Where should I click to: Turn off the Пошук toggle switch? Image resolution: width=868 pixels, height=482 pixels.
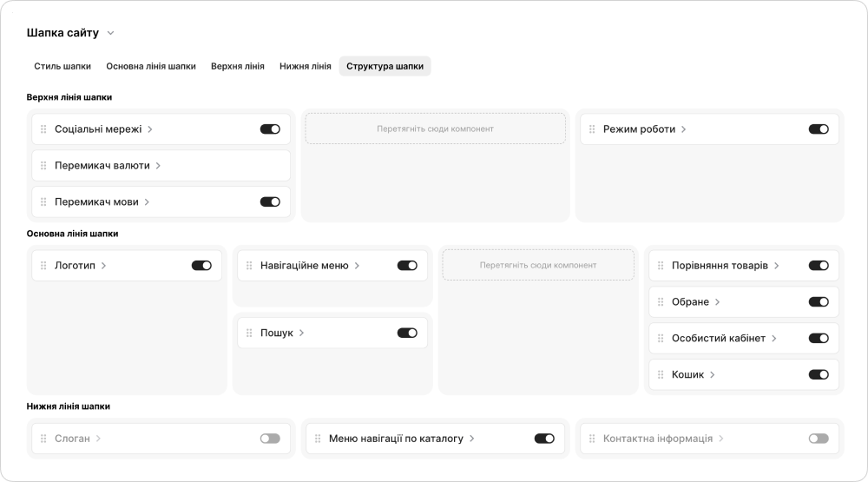(407, 333)
